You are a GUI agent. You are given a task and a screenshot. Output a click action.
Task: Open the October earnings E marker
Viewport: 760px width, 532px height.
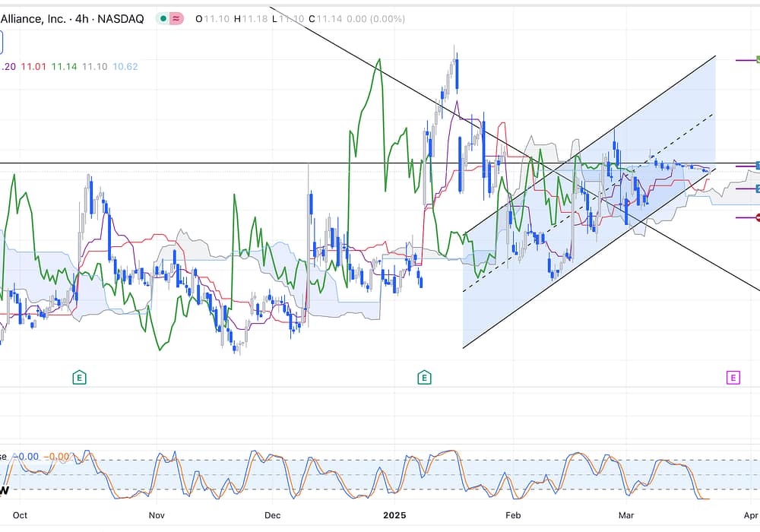point(78,377)
